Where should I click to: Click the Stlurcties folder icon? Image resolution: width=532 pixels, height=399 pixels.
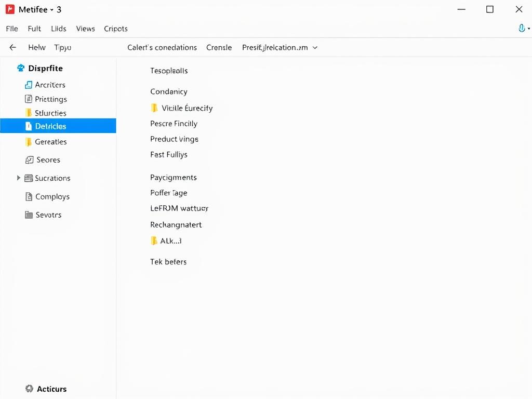point(29,113)
